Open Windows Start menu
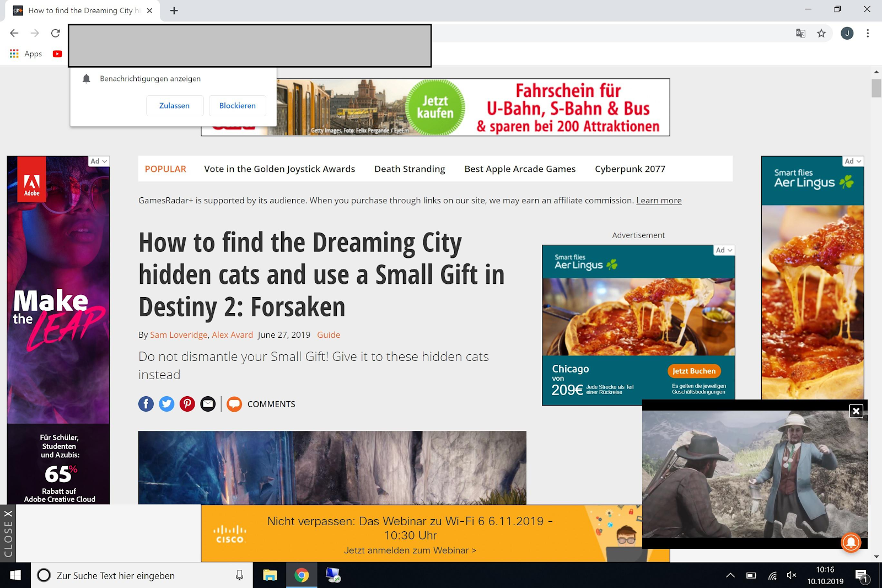 pos(15,575)
